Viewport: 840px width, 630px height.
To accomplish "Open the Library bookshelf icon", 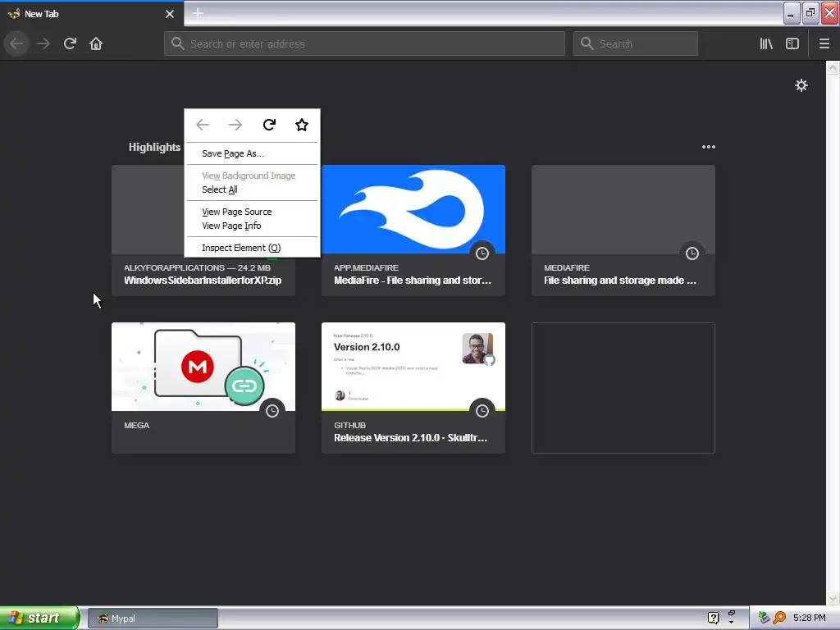I will point(766,43).
